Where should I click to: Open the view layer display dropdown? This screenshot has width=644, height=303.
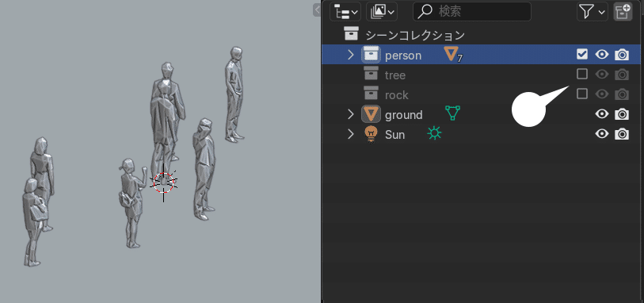pyautogui.click(x=382, y=12)
